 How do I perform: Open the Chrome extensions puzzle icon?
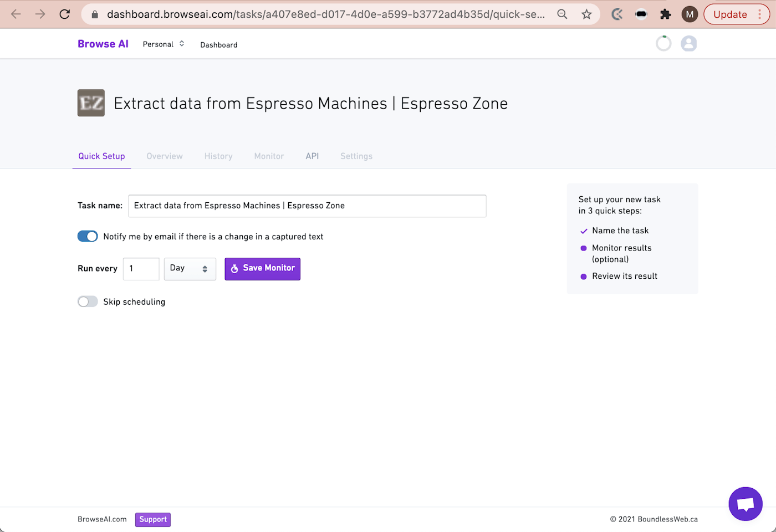(665, 14)
